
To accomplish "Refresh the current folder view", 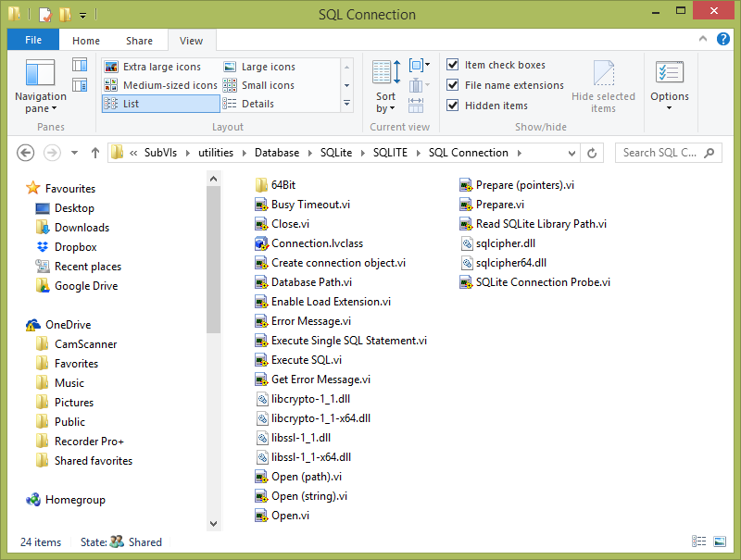I will (592, 153).
